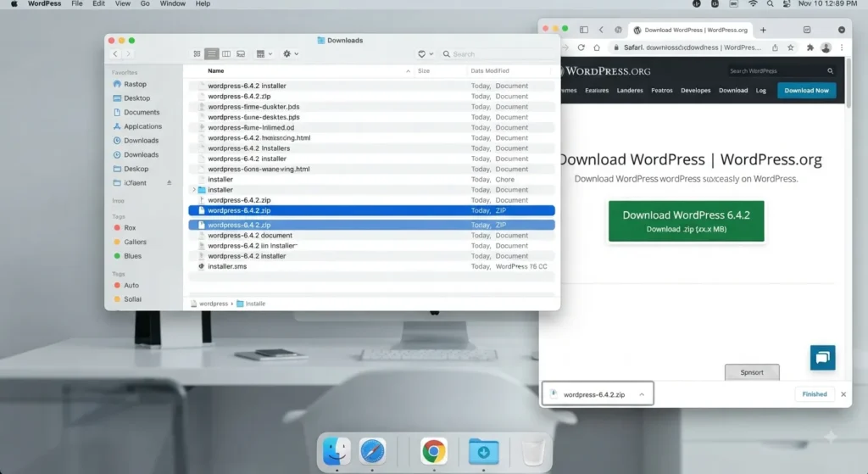Select the Download WordPress browser tab

(x=690, y=30)
